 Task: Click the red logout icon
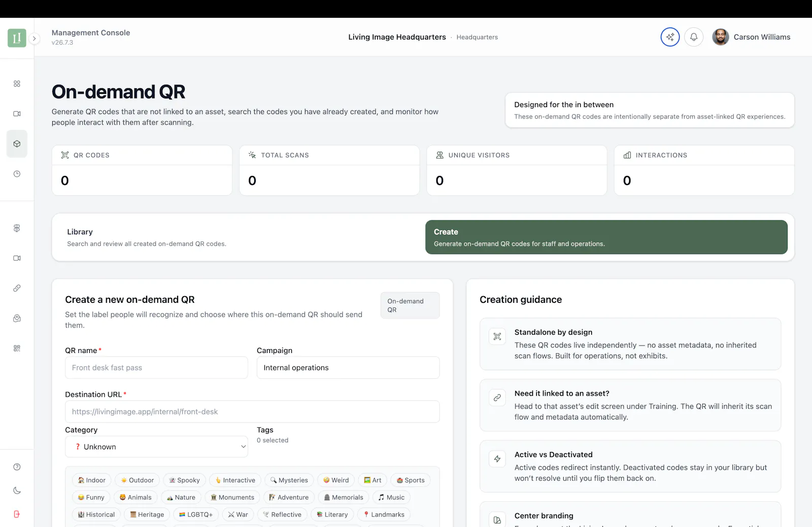pos(17,514)
